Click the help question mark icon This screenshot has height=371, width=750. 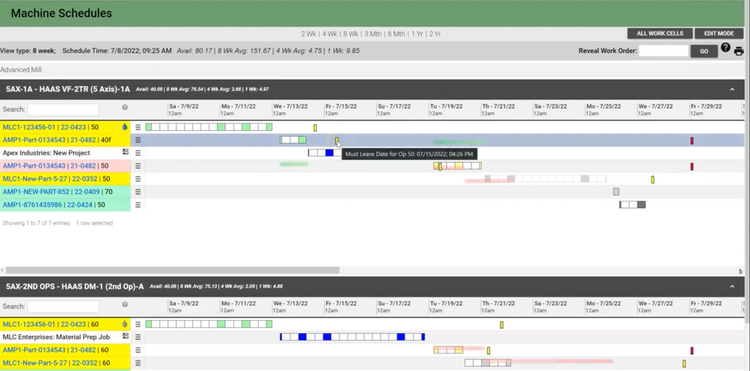[x=726, y=47]
